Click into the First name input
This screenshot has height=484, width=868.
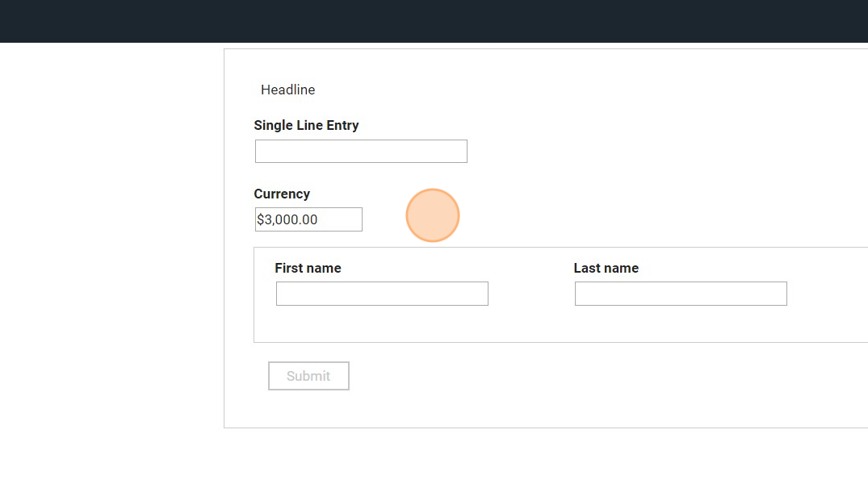(x=382, y=294)
